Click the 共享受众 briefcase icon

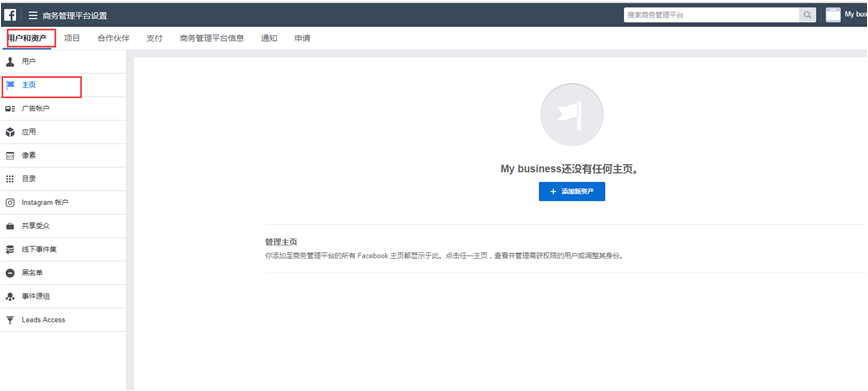point(10,226)
